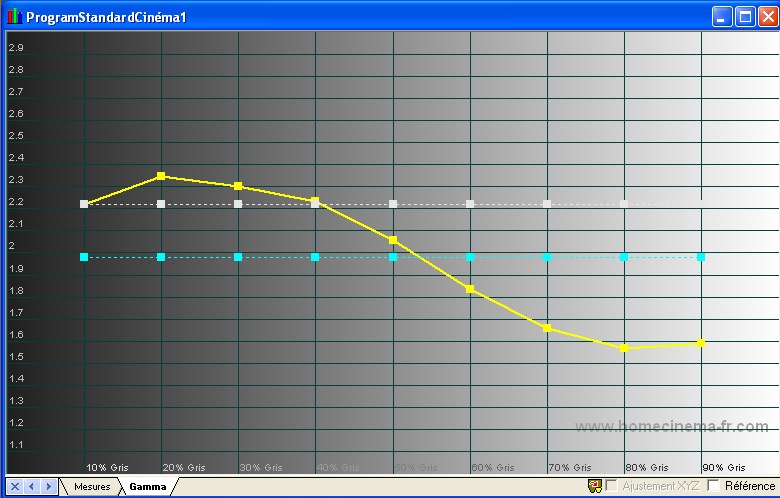Click the white reference marker at 60% Gris

[470, 204]
